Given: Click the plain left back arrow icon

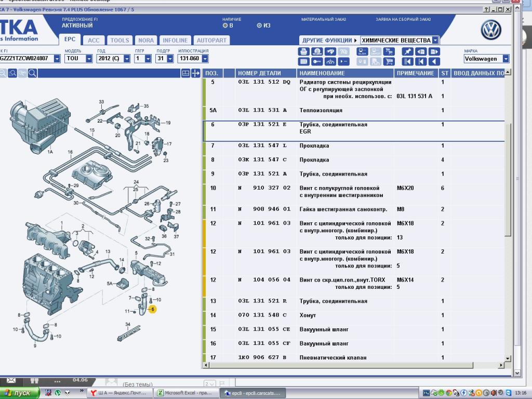Looking at the screenshot, I should click(434, 62).
